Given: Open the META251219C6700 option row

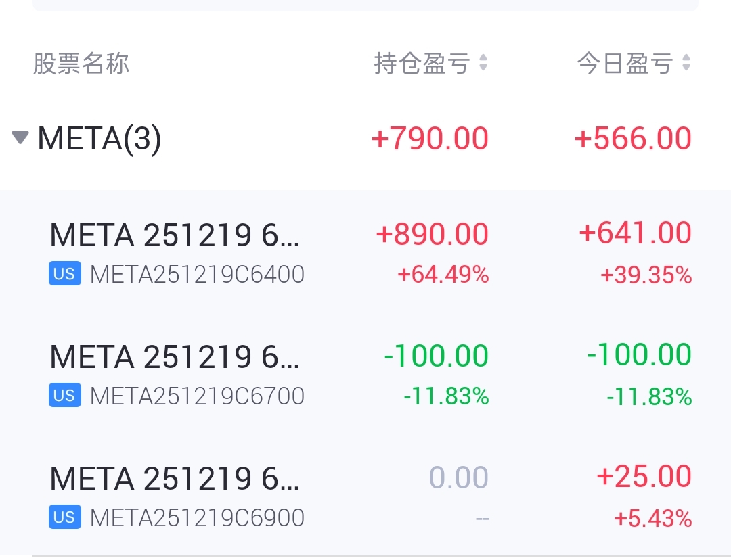Looking at the screenshot, I should click(365, 374).
